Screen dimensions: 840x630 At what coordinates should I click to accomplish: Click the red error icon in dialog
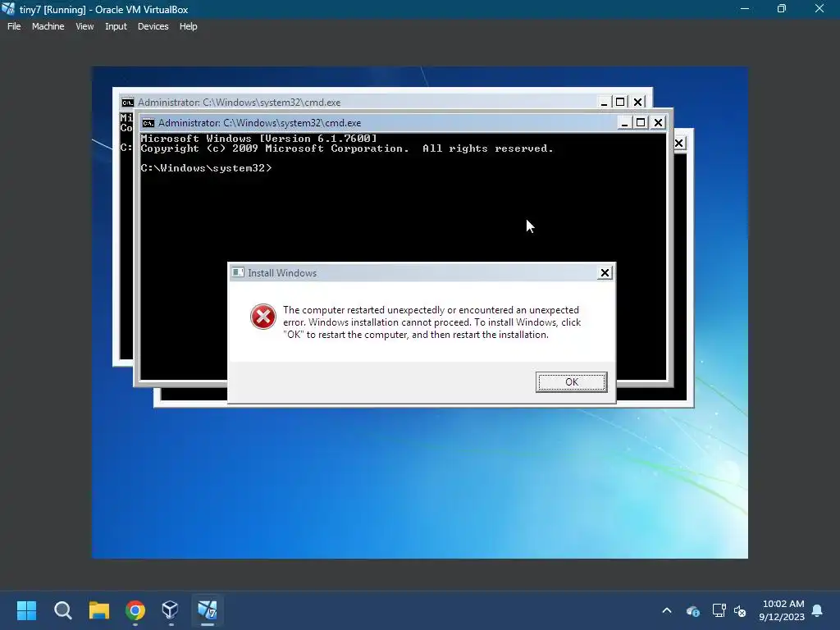pos(263,317)
